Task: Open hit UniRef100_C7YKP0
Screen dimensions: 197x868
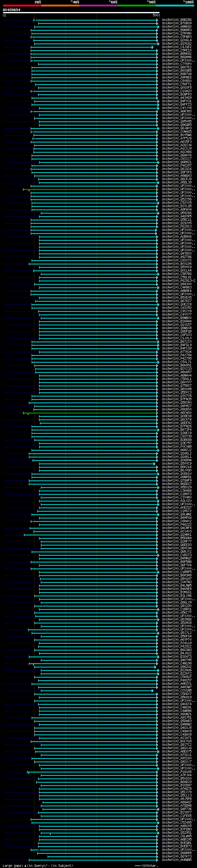Action: pyautogui.click(x=177, y=64)
